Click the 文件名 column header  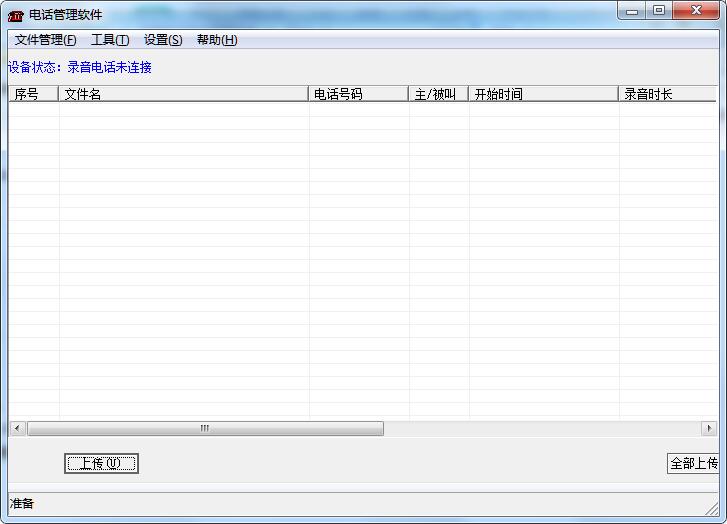[184, 94]
